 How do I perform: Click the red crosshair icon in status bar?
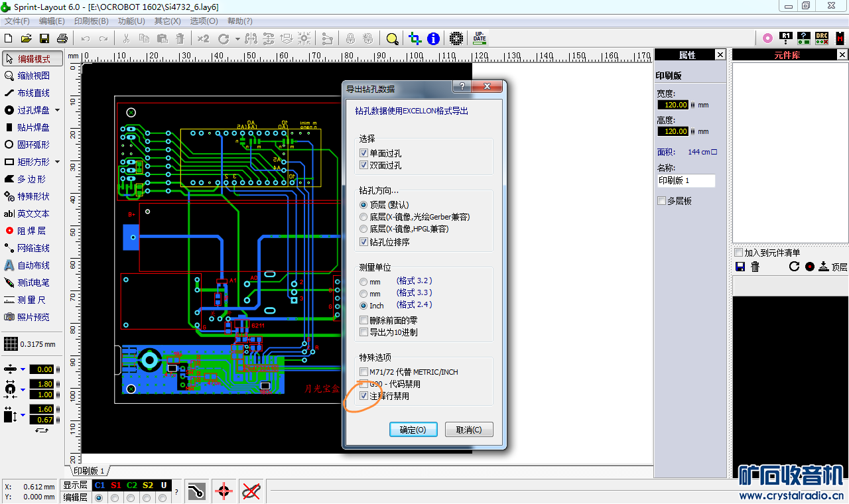tap(224, 491)
